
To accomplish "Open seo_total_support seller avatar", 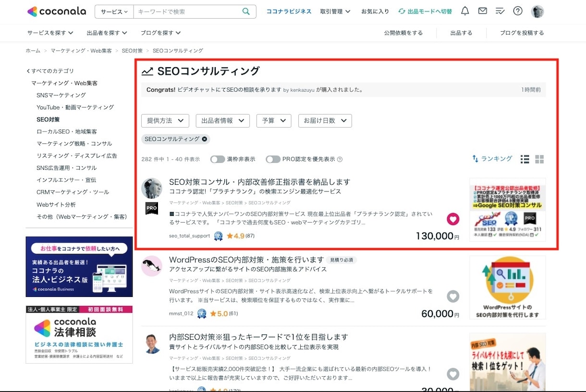I will pos(152,188).
